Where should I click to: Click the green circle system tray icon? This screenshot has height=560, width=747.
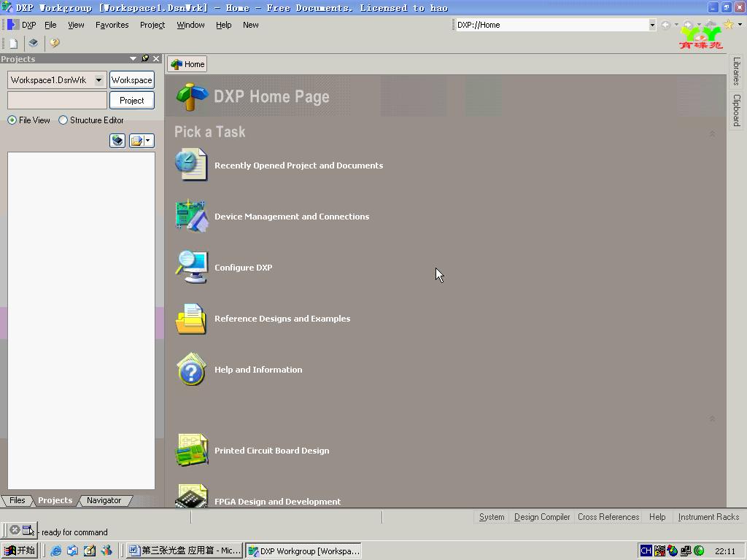[x=699, y=551]
